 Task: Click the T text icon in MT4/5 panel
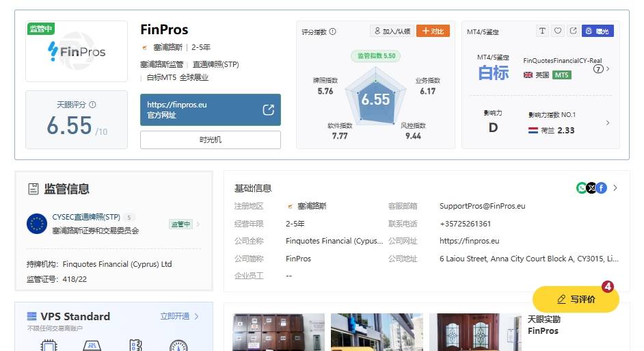click(543, 31)
